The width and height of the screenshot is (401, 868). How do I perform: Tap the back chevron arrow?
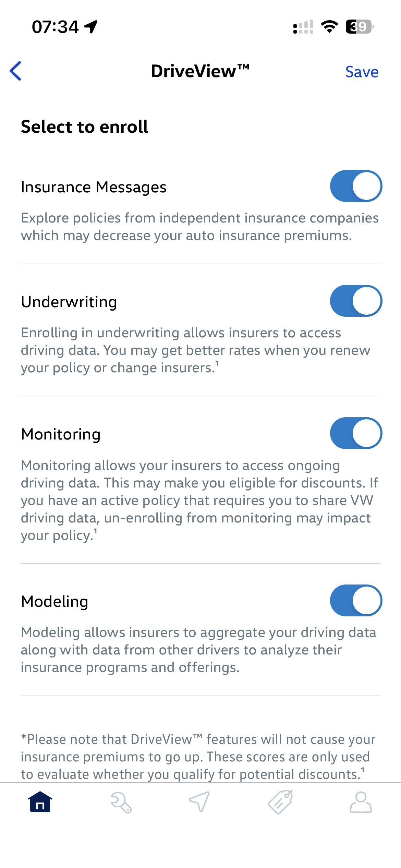click(16, 71)
